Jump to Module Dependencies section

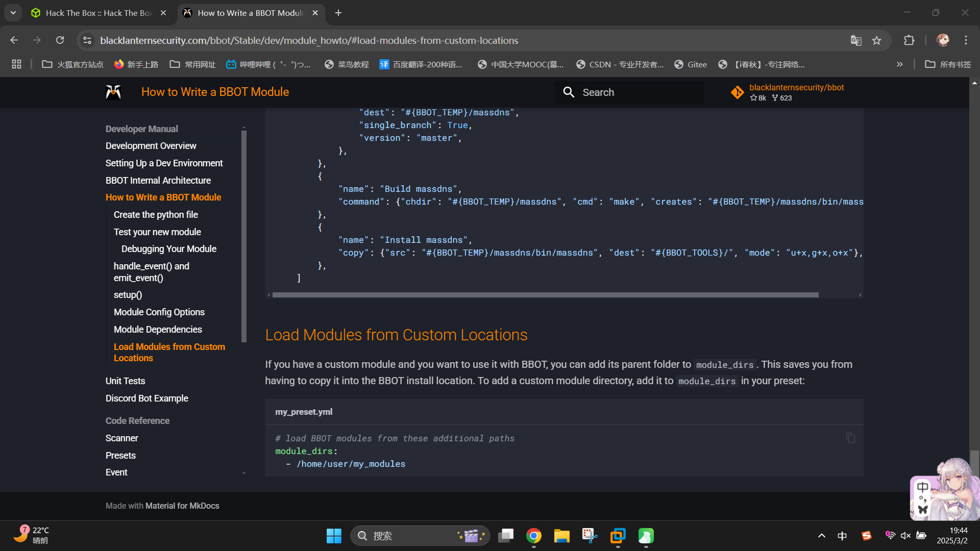[x=158, y=330]
